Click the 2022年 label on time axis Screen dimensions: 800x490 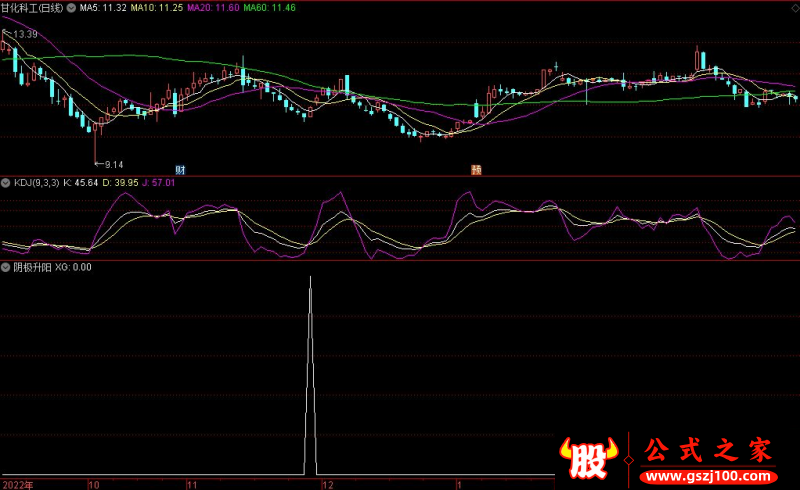pos(17,483)
